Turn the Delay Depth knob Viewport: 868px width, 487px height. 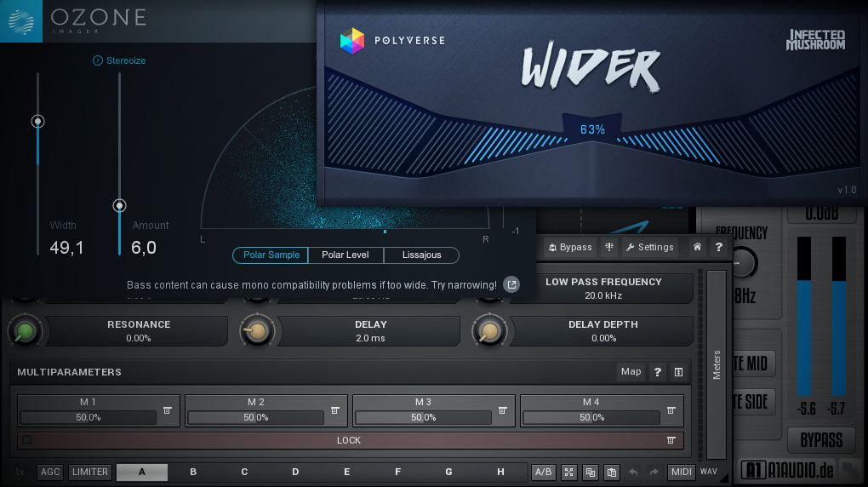[x=489, y=331]
